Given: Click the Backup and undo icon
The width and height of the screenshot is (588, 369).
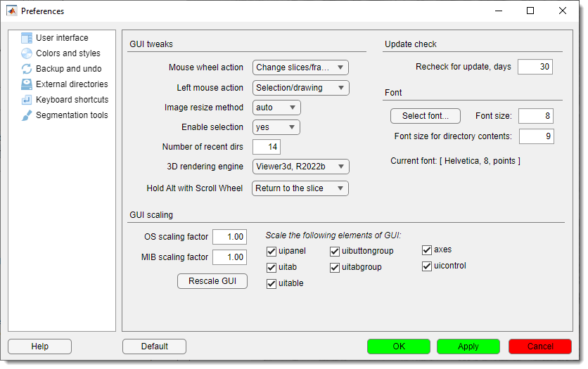Looking at the screenshot, I should pos(27,69).
